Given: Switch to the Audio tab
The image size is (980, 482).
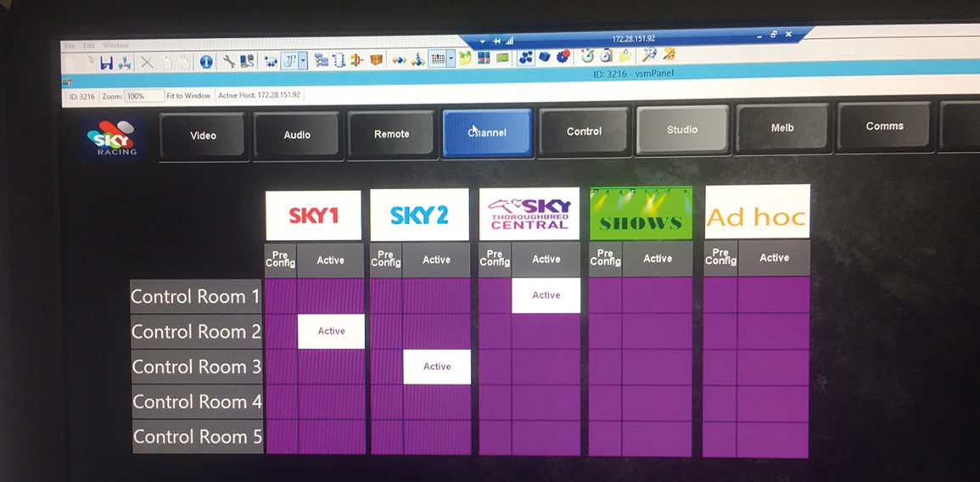Looking at the screenshot, I should (297, 134).
